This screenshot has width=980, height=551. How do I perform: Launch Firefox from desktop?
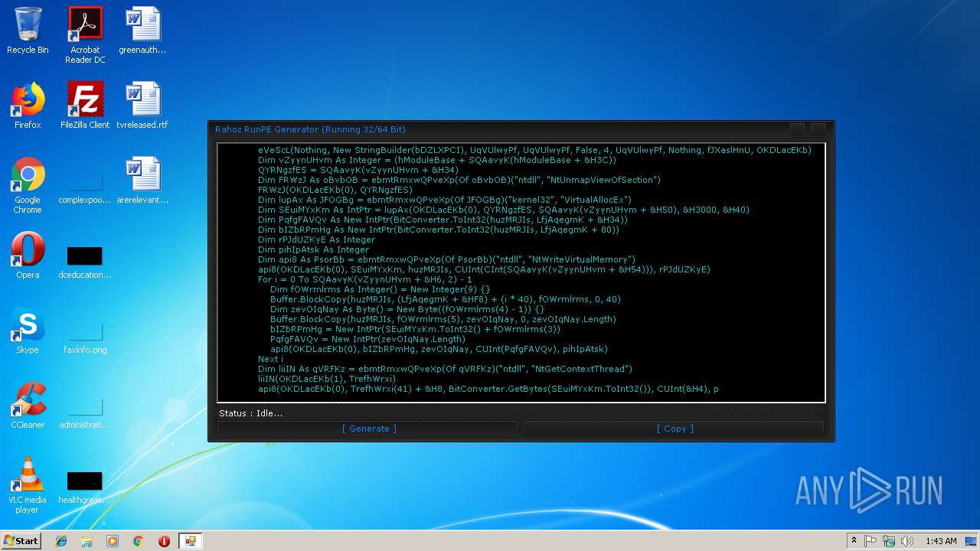(x=28, y=106)
